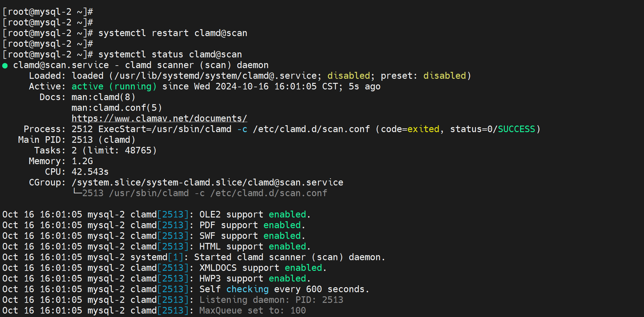Click the 'systemctl status clamd@scan' command
Viewport: 644px width, 317px height.
(x=170, y=55)
